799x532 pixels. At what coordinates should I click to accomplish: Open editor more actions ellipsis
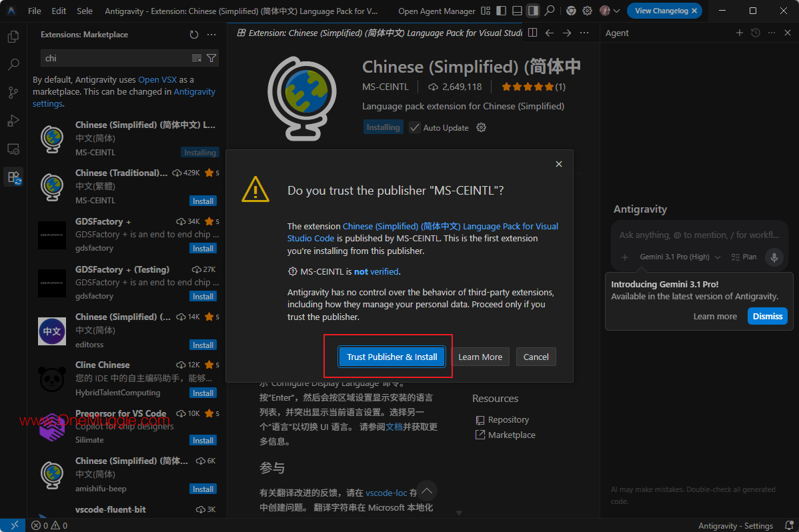pos(584,33)
